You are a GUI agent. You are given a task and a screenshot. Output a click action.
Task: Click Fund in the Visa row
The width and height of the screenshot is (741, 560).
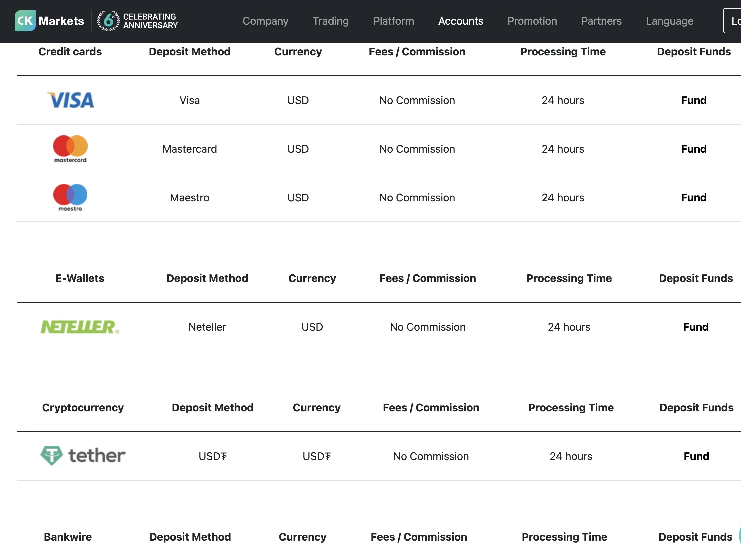pos(693,100)
